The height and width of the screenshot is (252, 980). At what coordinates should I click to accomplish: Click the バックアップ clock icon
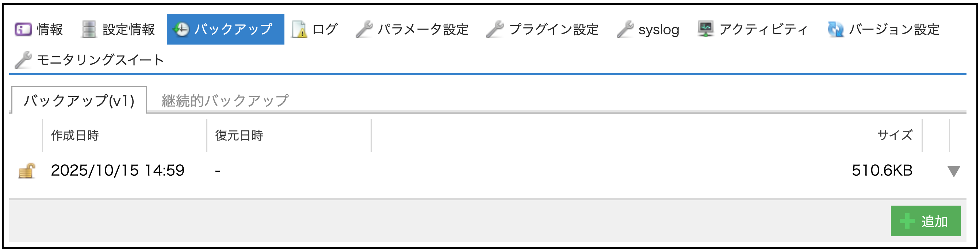coord(181,29)
